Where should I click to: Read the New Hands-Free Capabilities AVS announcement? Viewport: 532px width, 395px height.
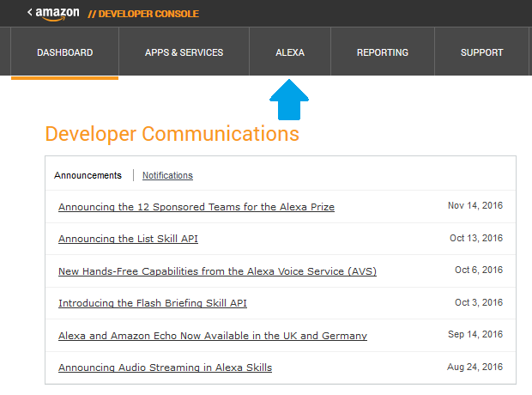tap(217, 271)
